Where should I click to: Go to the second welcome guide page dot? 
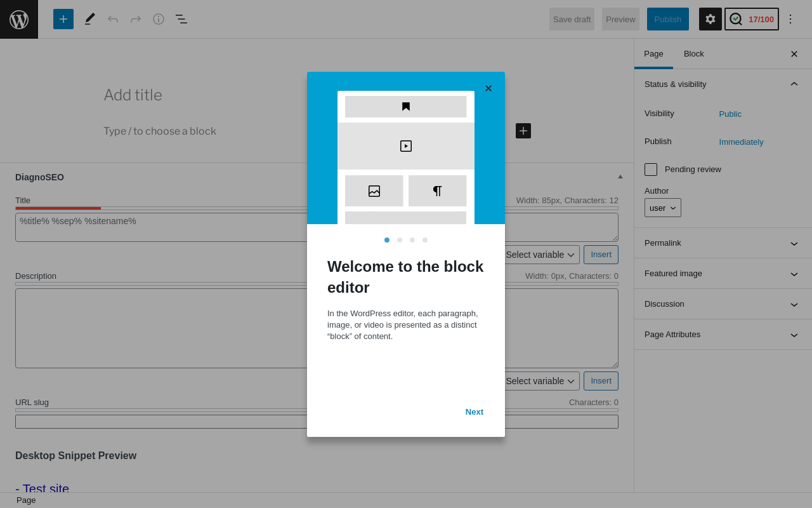[x=400, y=240]
